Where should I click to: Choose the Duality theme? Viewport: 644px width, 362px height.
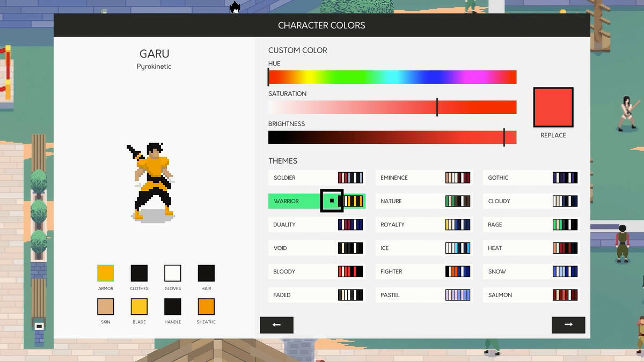click(317, 225)
